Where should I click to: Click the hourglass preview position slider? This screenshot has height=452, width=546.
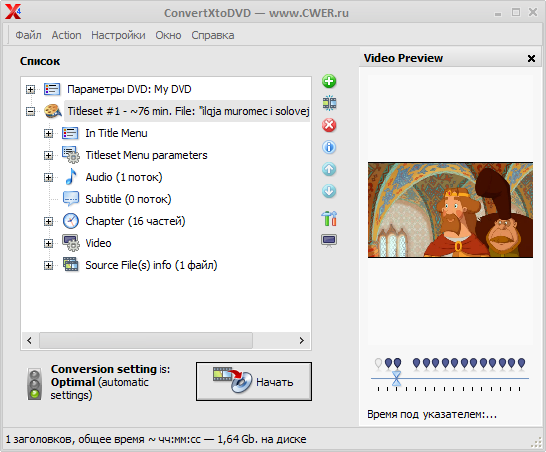click(396, 378)
